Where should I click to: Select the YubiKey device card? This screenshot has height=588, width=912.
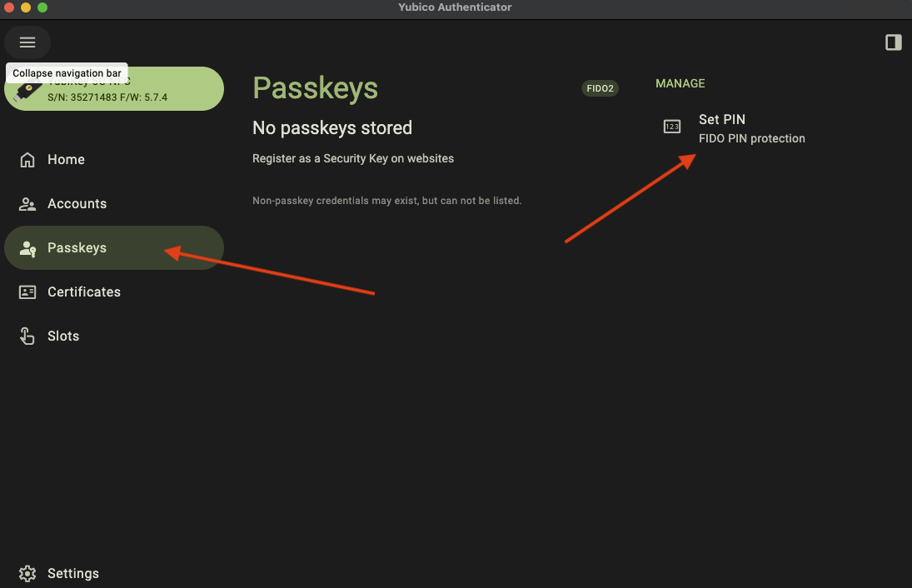click(x=114, y=89)
